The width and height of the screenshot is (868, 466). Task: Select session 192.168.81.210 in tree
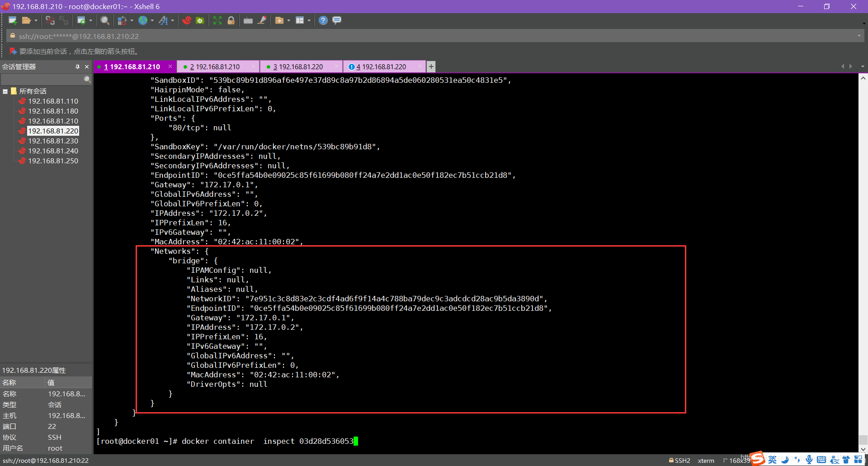point(53,121)
